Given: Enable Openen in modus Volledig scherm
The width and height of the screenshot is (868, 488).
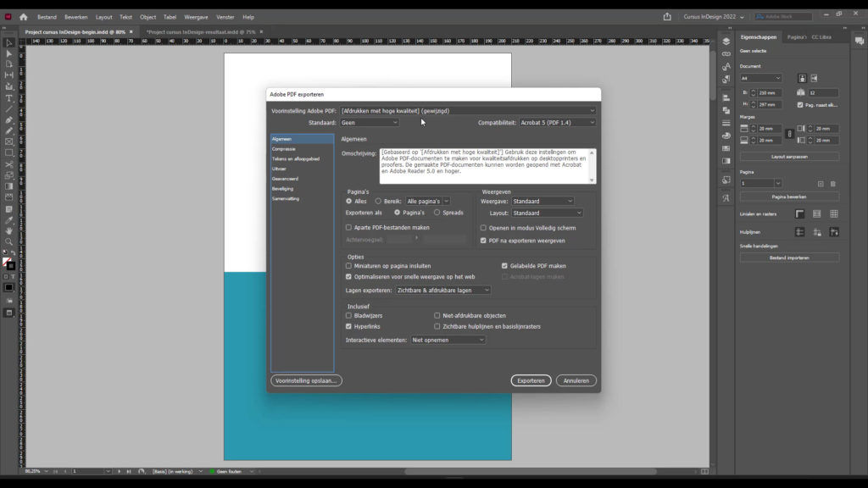Looking at the screenshot, I should point(483,228).
